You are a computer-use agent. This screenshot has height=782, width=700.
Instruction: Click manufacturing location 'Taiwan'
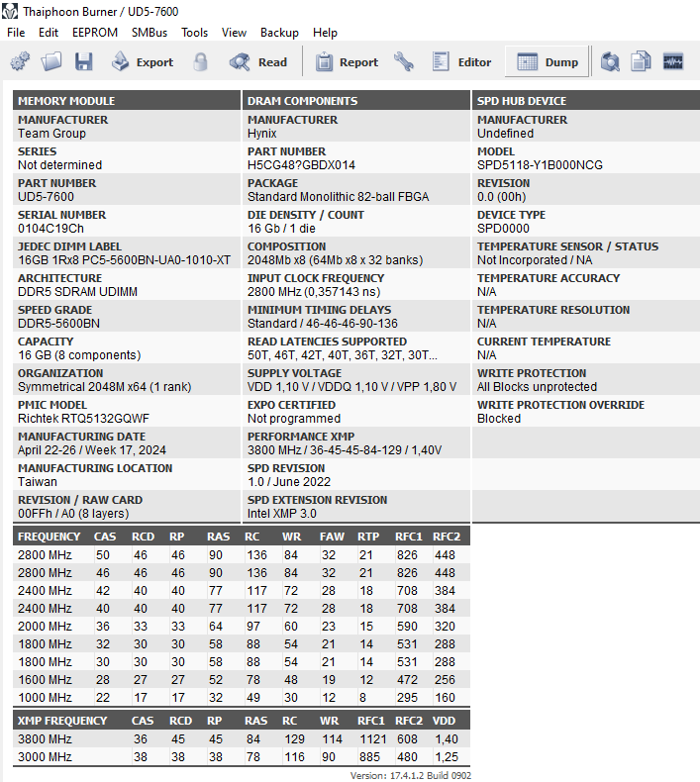[38, 482]
